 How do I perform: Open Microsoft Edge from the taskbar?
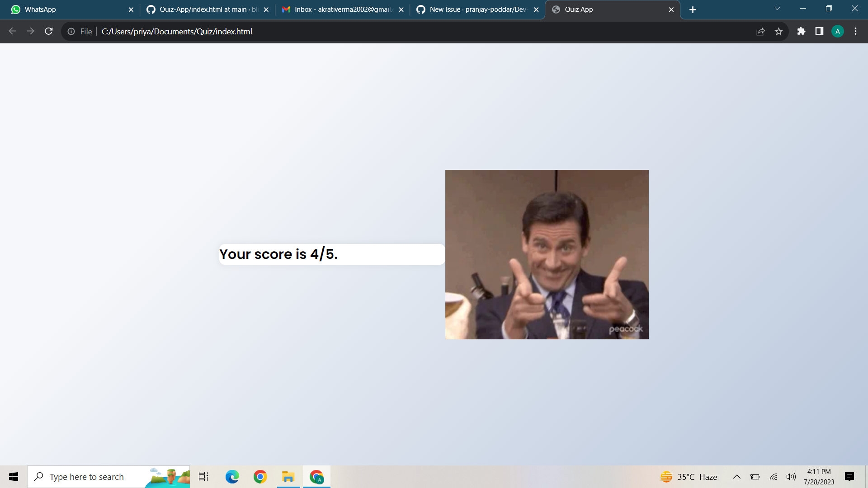(x=232, y=477)
